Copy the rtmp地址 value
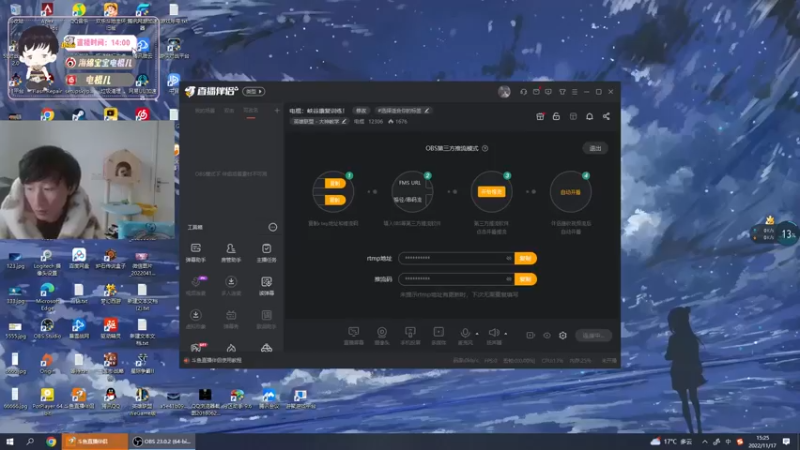 (x=526, y=258)
